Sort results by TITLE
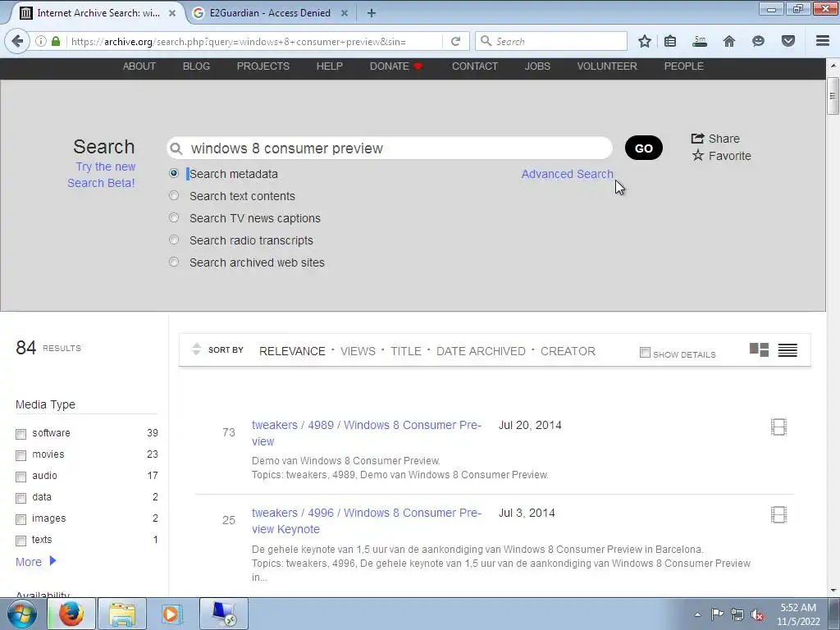The height and width of the screenshot is (630, 840). pyautogui.click(x=405, y=351)
